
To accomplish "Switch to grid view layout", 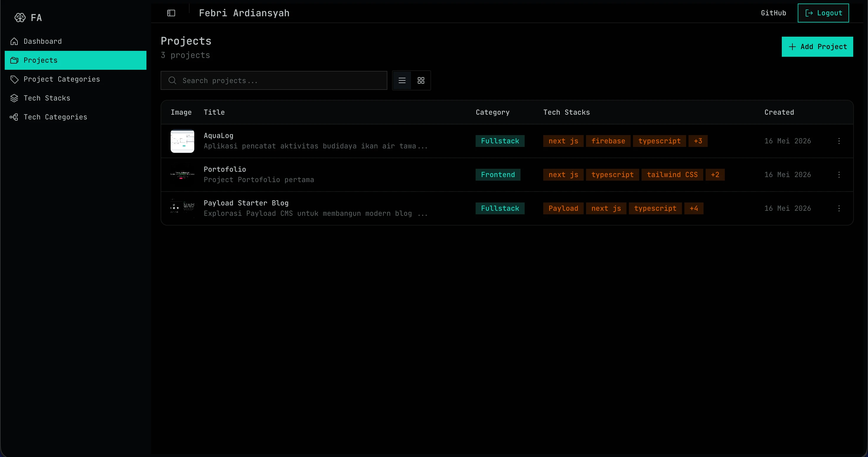I will point(421,80).
